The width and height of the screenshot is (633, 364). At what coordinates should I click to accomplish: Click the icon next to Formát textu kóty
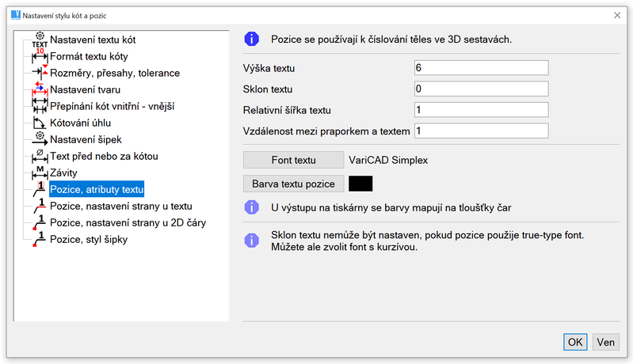click(40, 56)
